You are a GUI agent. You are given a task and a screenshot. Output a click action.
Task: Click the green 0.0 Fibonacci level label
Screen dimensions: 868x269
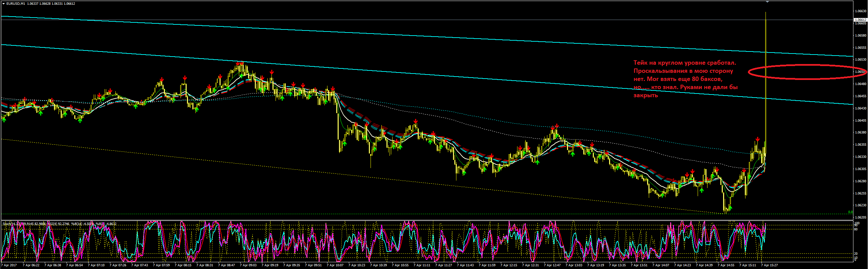pyautogui.click(x=850, y=212)
